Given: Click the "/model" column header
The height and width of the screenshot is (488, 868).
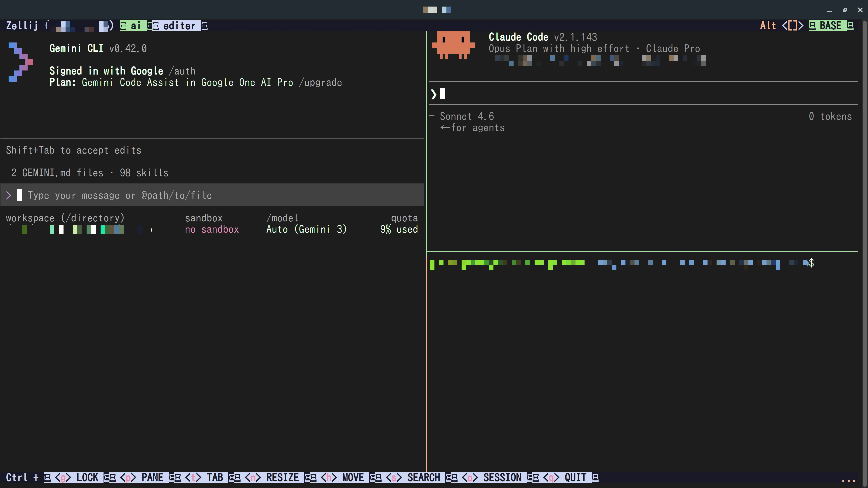Looking at the screenshot, I should [282, 218].
